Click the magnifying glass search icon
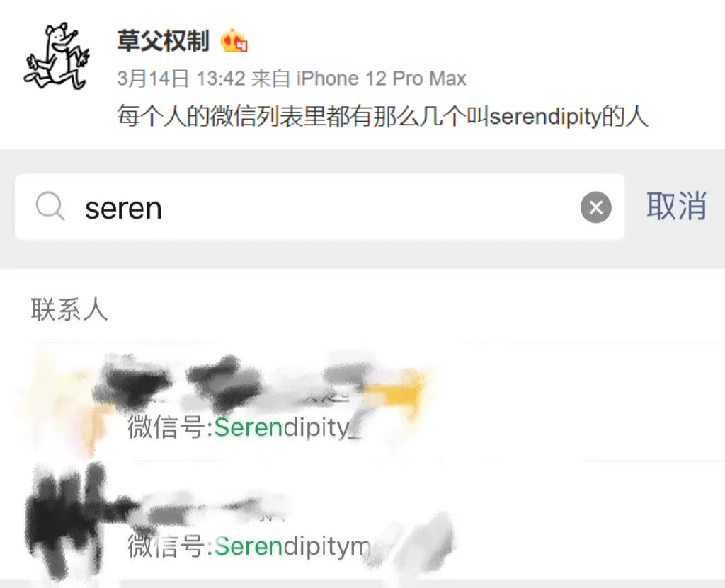This screenshot has width=725, height=588. pos(50,207)
